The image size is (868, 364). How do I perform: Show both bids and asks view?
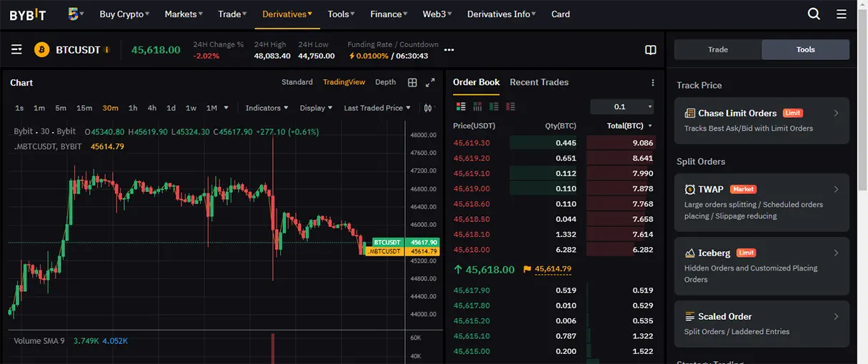tap(461, 107)
